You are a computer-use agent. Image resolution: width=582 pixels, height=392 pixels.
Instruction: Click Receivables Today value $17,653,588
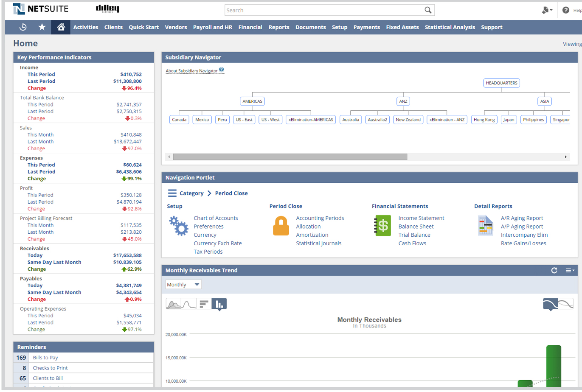point(127,255)
